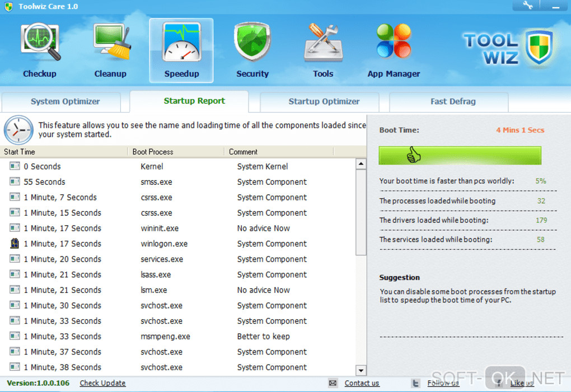
Task: Click the Contact us envelope icon
Action: [333, 383]
